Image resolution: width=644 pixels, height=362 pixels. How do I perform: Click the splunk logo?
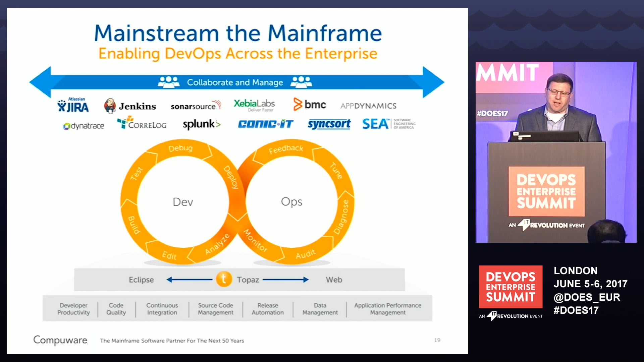click(x=202, y=124)
